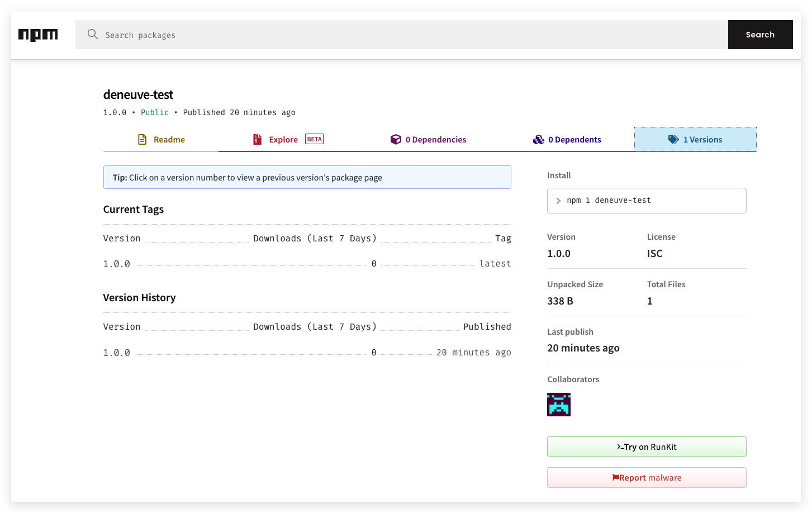The image size is (812, 513).
Task: Click the Report malware button
Action: tap(647, 477)
